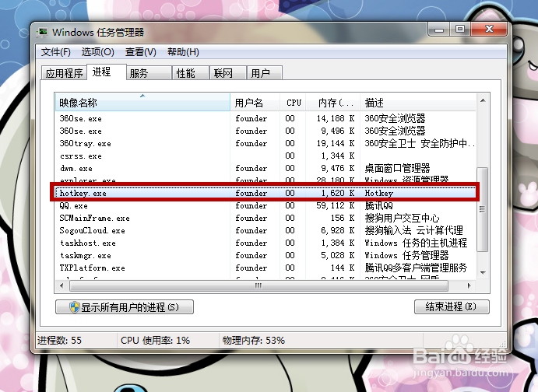Select the 360se.exe row with 14,188 K

pyautogui.click(x=266, y=118)
